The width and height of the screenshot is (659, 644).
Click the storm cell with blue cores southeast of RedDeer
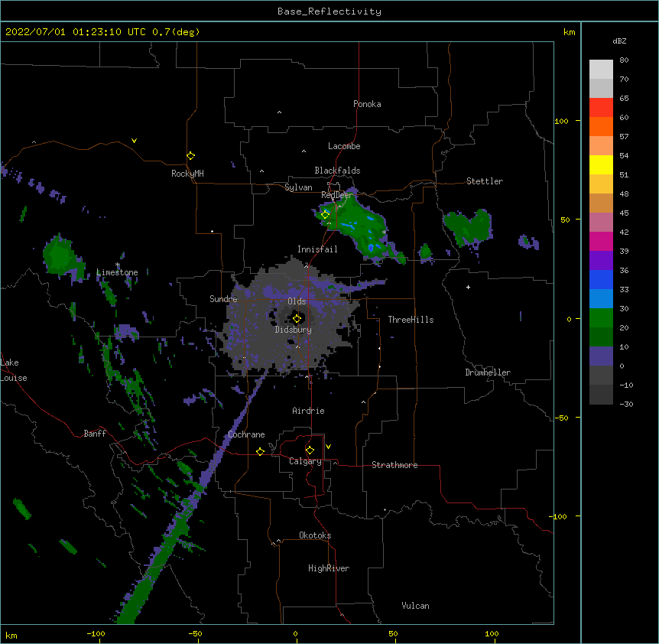[x=359, y=228]
